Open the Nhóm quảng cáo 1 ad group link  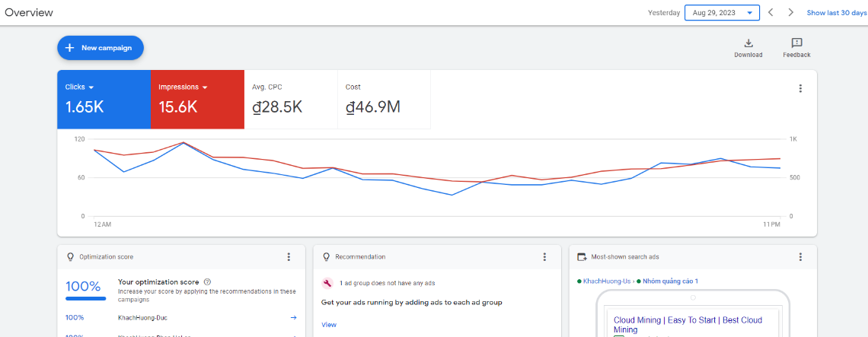click(x=670, y=281)
